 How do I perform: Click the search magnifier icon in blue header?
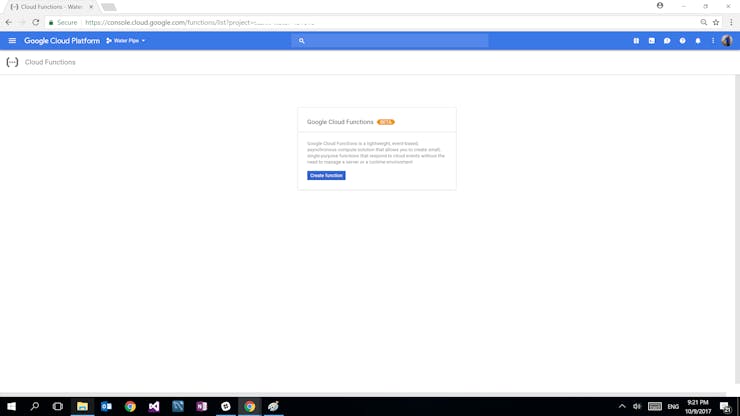coord(302,41)
